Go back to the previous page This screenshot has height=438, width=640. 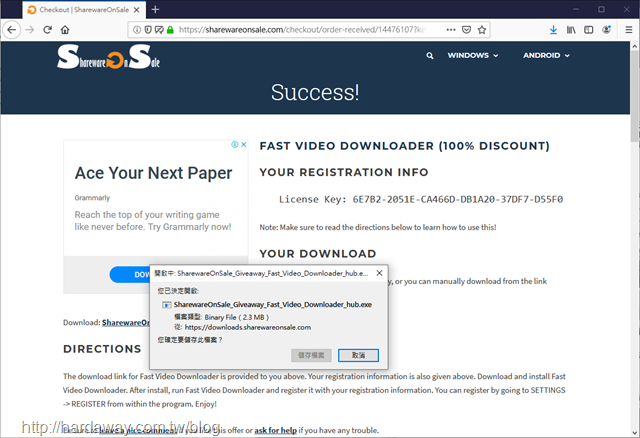tap(11, 30)
